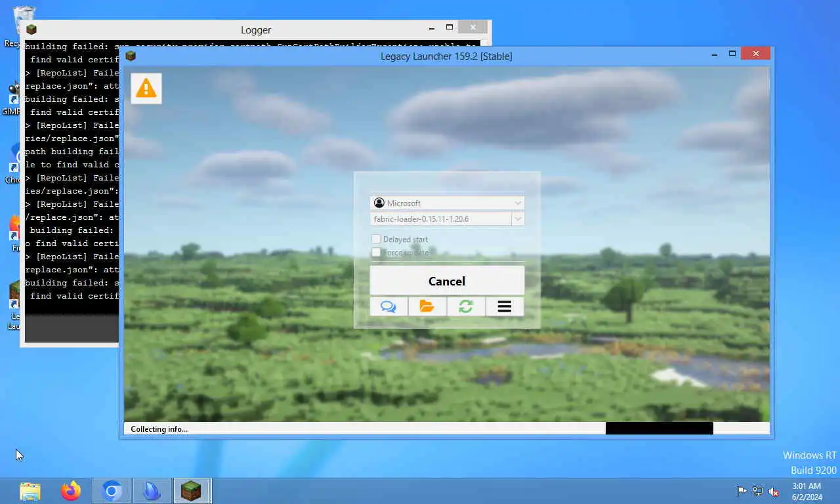Click the Logger window title text
840x504 pixels.
point(256,30)
